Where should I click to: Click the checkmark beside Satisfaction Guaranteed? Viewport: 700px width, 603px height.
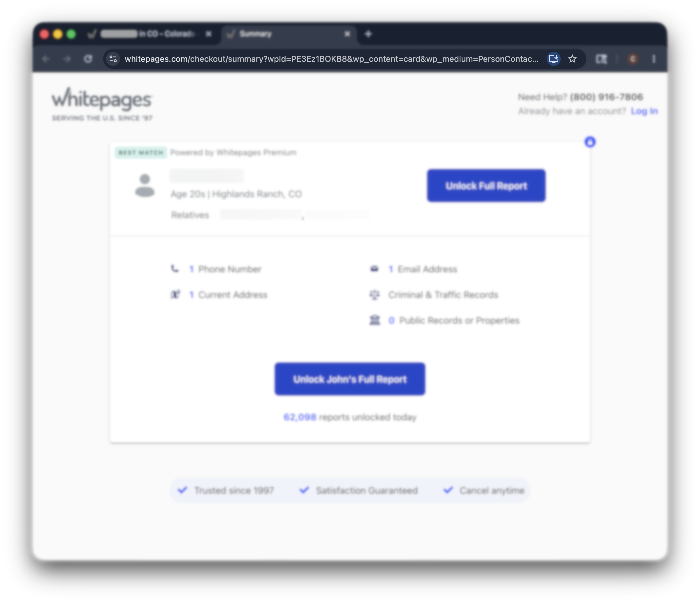tap(304, 490)
